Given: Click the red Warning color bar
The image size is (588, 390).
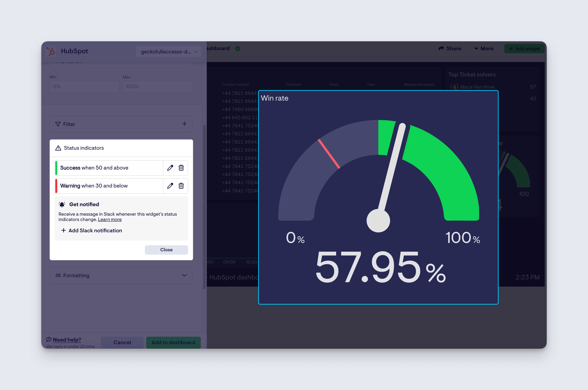Looking at the screenshot, I should [x=56, y=186].
